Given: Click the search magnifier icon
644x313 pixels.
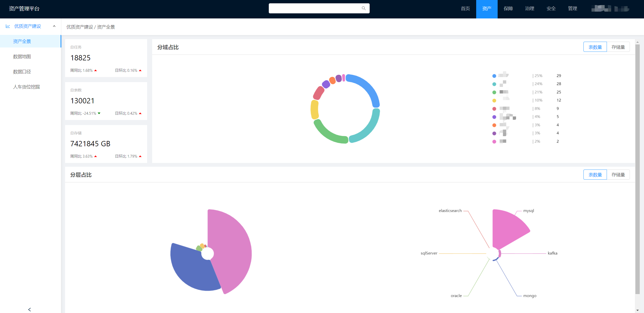Looking at the screenshot, I should coord(363,8).
